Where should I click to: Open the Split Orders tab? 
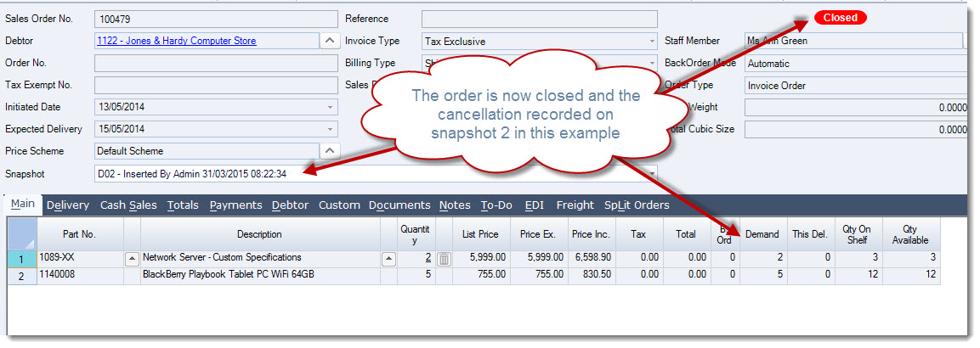(637, 205)
